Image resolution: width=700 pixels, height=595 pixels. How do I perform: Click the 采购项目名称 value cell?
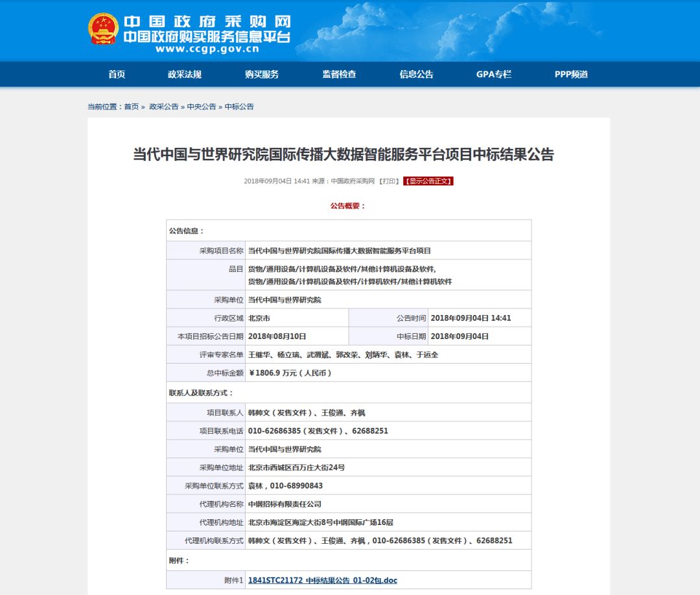pyautogui.click(x=388, y=251)
